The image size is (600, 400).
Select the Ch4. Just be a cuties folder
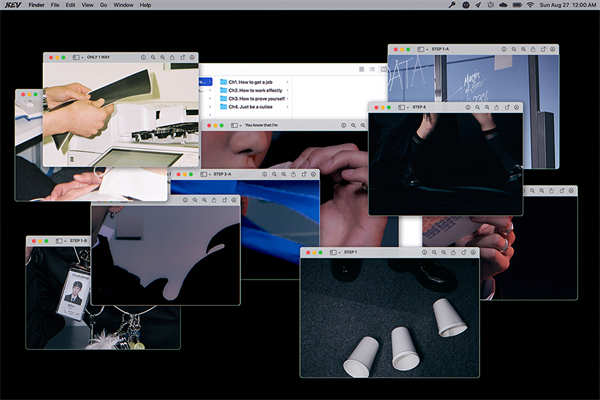[x=246, y=107]
